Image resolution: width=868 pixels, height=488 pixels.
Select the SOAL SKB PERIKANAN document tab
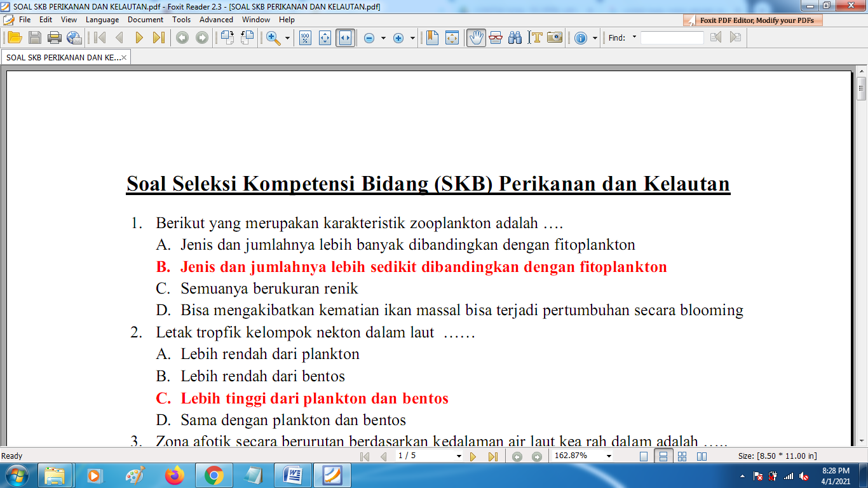[61, 57]
